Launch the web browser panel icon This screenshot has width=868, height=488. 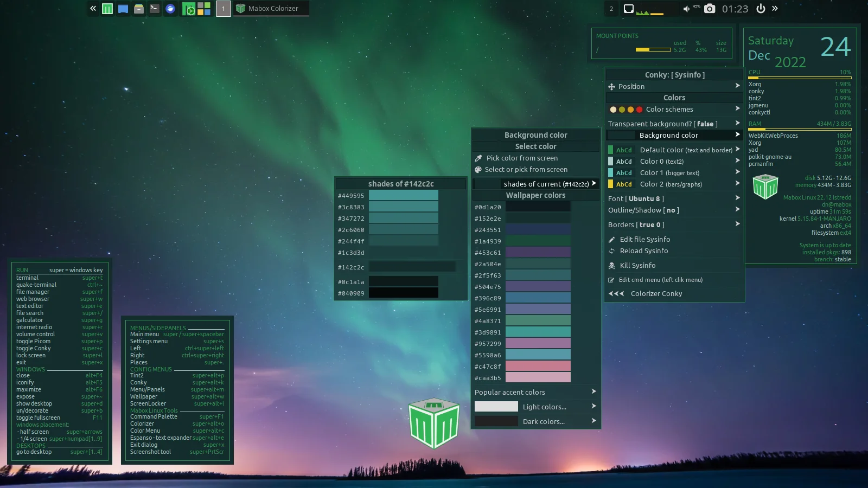click(x=170, y=9)
